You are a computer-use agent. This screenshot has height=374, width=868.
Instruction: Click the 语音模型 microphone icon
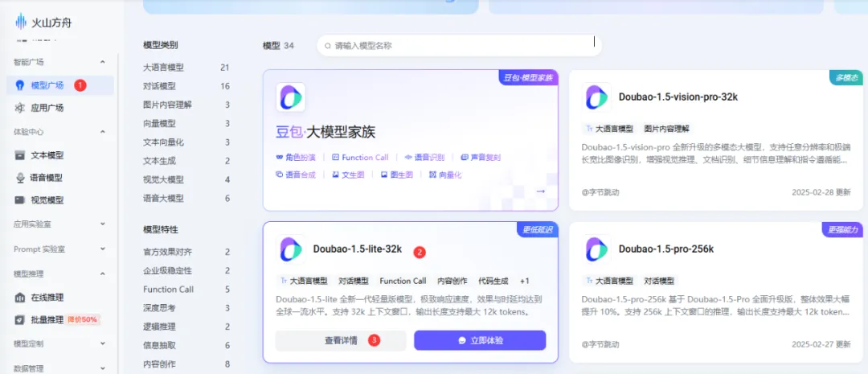point(20,178)
